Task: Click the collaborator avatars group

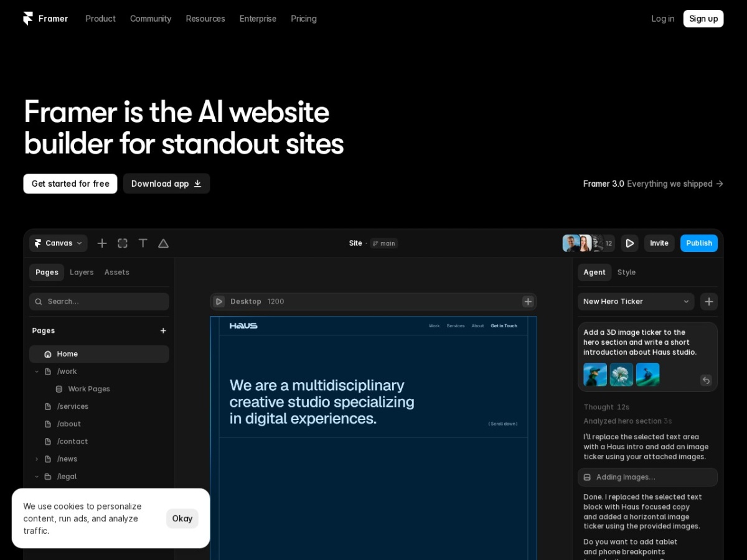Action: (588, 243)
